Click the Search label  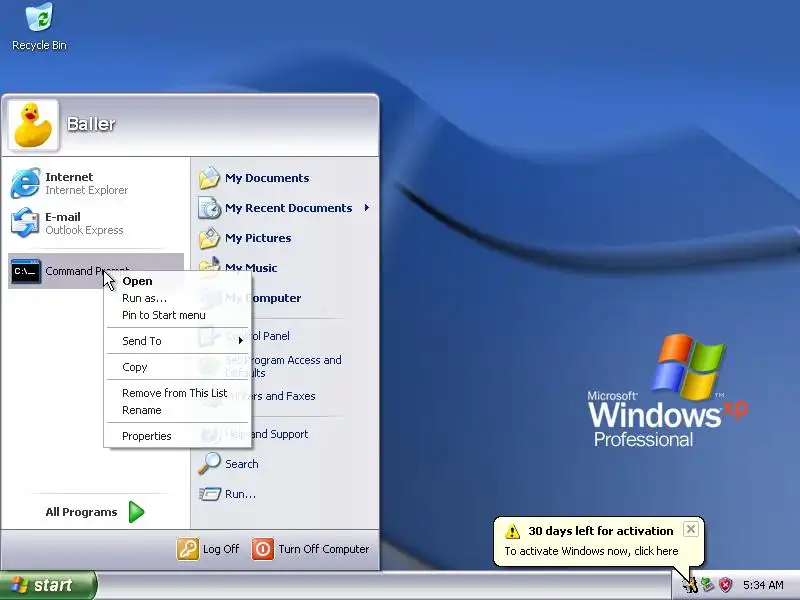242,464
